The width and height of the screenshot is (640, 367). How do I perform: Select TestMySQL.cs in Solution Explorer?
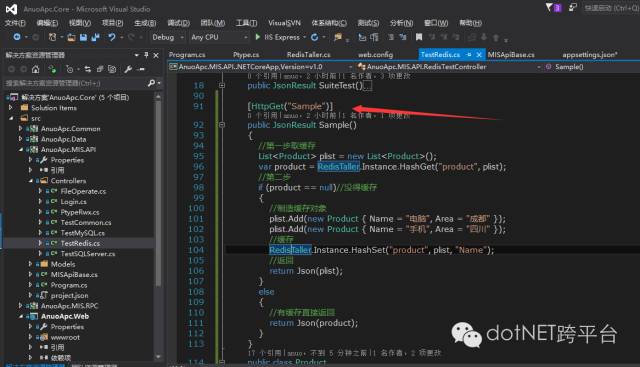click(x=82, y=233)
